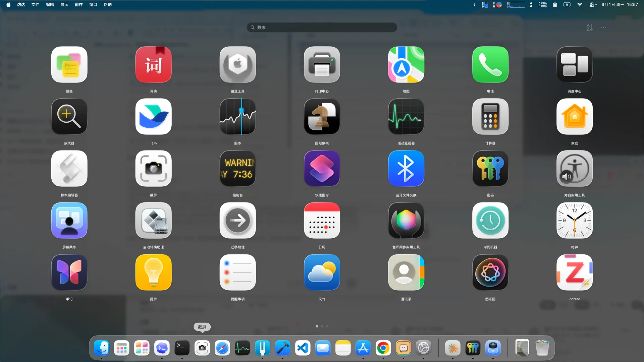Launch the 词典 dictionary app
The image size is (644, 362).
coord(153,65)
